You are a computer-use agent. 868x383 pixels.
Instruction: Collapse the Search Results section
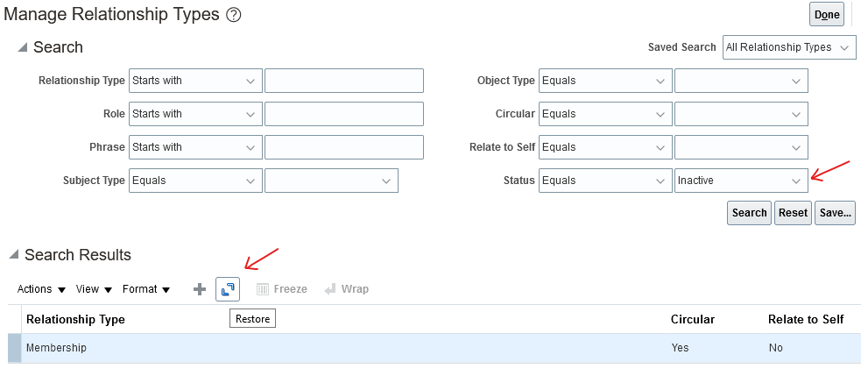tap(13, 255)
